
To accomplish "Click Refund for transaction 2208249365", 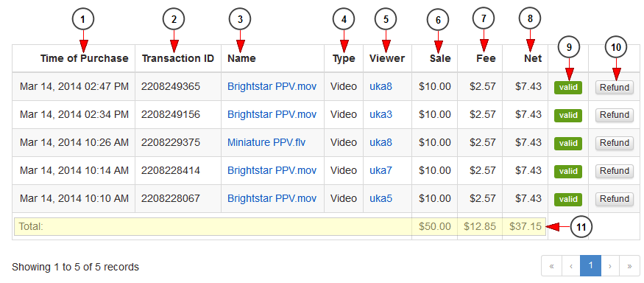I will coord(615,88).
